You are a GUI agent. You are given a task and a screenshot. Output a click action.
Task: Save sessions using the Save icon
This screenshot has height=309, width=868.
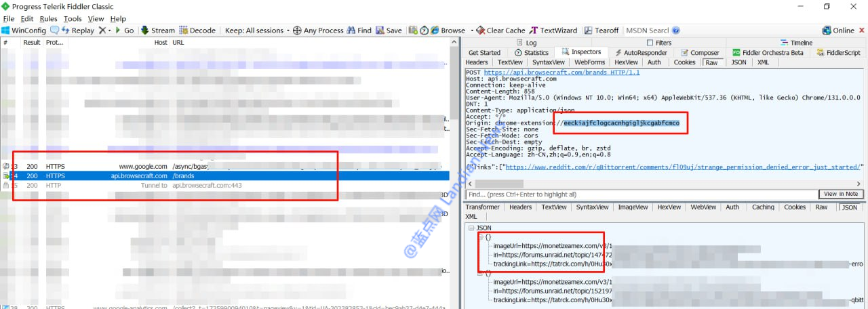[389, 30]
